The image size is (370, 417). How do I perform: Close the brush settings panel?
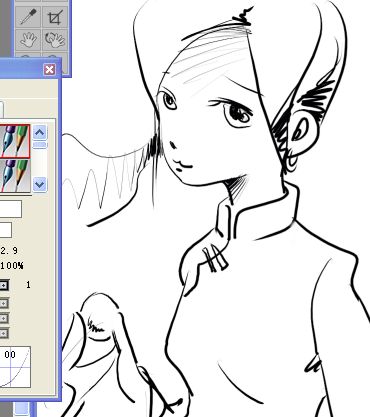49,69
